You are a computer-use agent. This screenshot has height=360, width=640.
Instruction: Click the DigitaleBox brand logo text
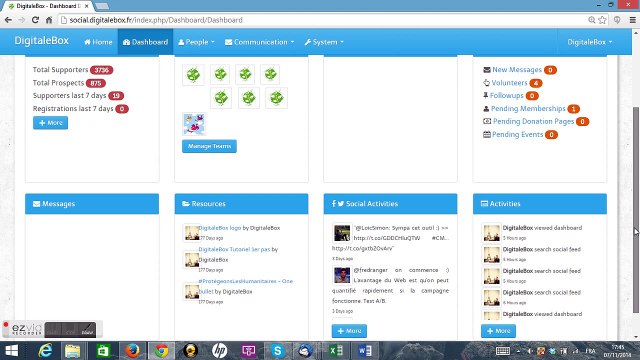click(x=42, y=41)
